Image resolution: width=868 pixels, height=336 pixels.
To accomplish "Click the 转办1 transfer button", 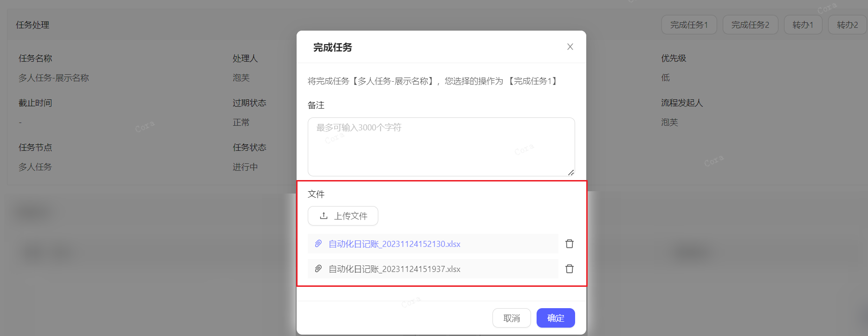I will (803, 25).
